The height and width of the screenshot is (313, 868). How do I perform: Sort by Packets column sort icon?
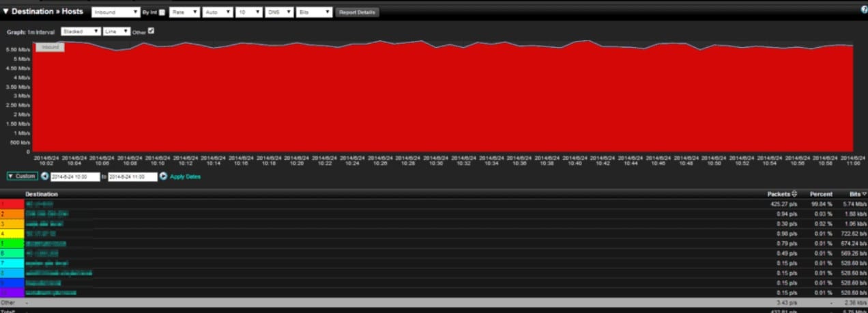(x=794, y=194)
